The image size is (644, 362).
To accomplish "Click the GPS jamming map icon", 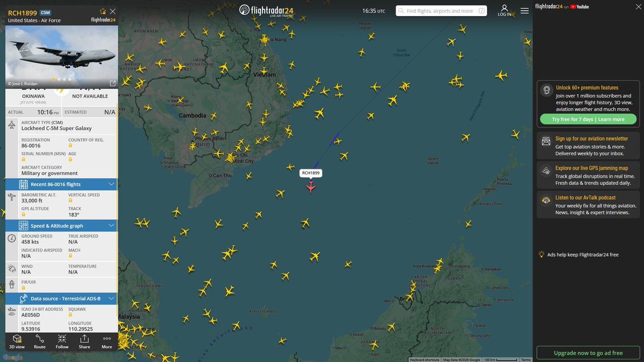I will point(546,171).
